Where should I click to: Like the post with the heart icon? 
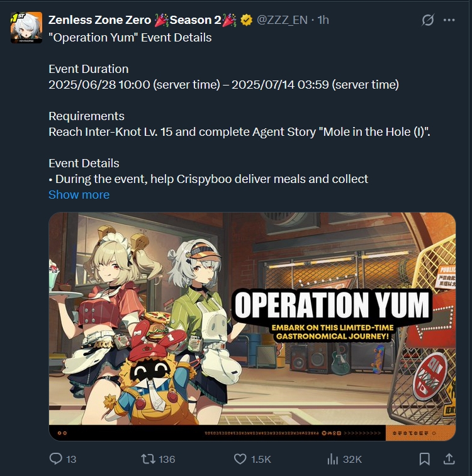pyautogui.click(x=240, y=459)
